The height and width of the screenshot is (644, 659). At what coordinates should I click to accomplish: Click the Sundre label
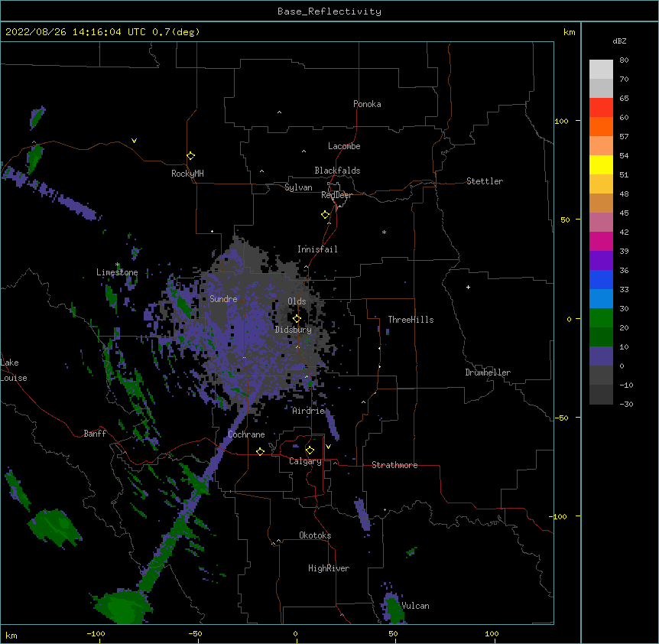(x=223, y=299)
